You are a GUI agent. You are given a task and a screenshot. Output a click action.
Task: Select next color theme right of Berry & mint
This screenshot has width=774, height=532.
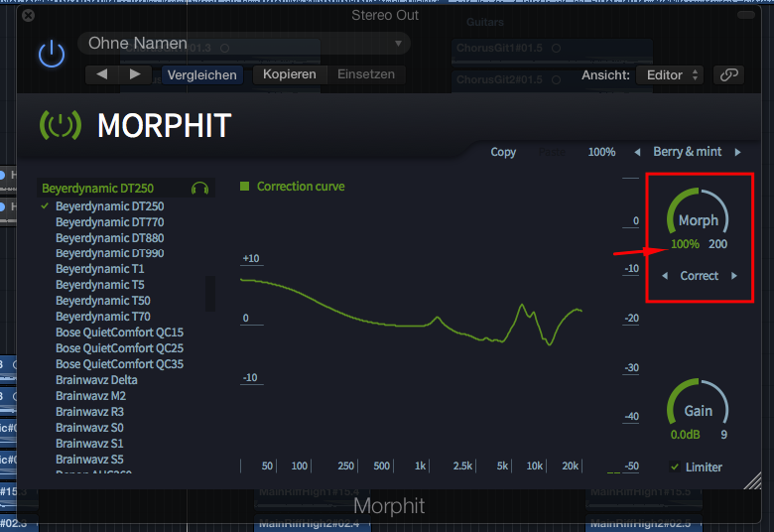738,152
